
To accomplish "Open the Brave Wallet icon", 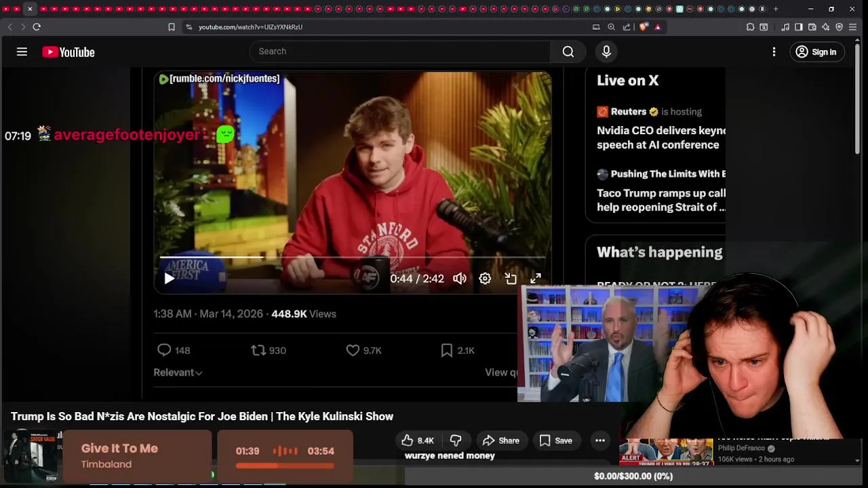I will coord(812,27).
